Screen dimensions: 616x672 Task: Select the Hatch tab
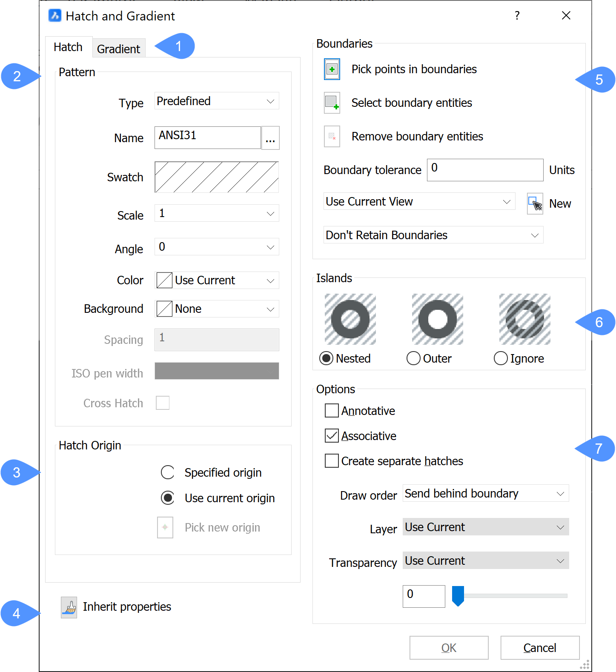68,47
